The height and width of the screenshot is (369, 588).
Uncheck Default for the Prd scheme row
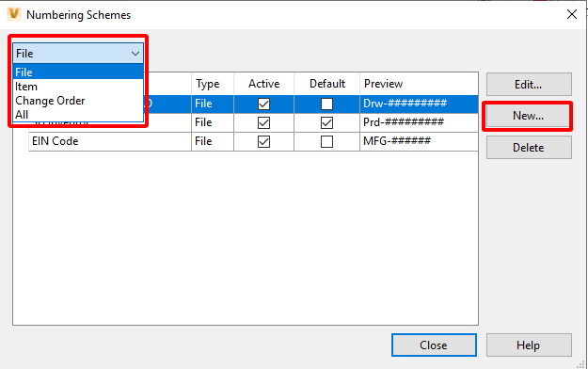[x=326, y=122]
